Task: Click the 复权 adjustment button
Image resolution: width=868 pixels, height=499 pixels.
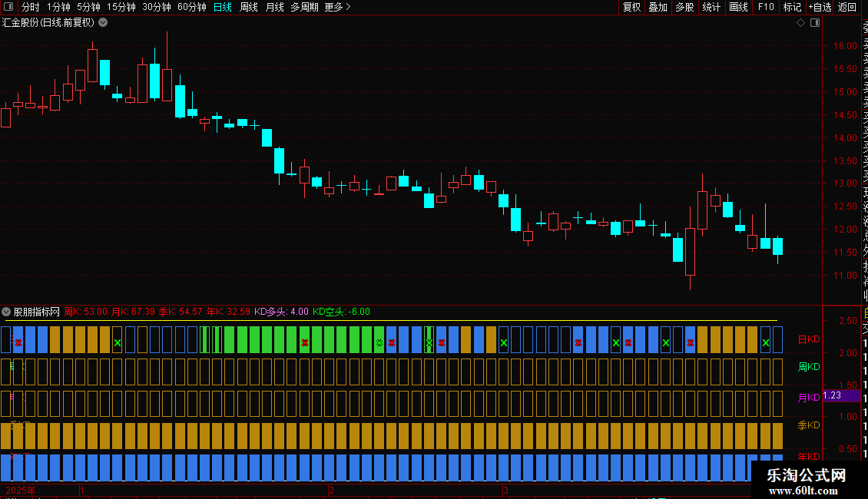Action: (631, 7)
